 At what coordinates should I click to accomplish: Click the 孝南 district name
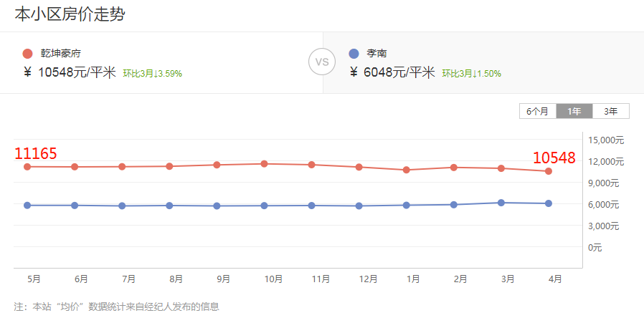[377, 53]
